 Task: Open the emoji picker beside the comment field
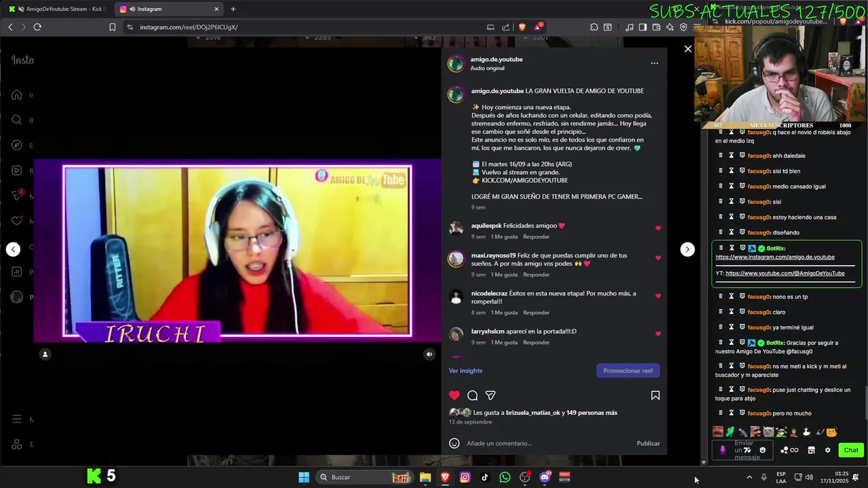(x=454, y=443)
